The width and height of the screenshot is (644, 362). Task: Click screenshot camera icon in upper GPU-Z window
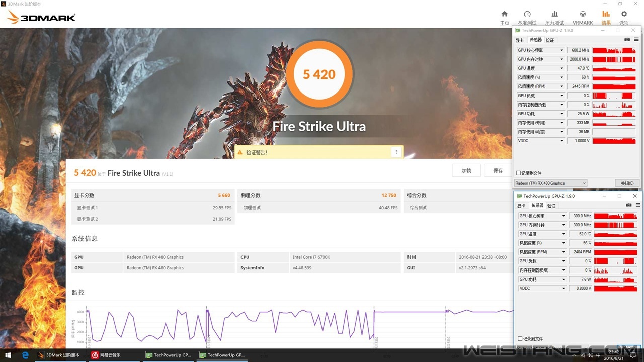[627, 39]
